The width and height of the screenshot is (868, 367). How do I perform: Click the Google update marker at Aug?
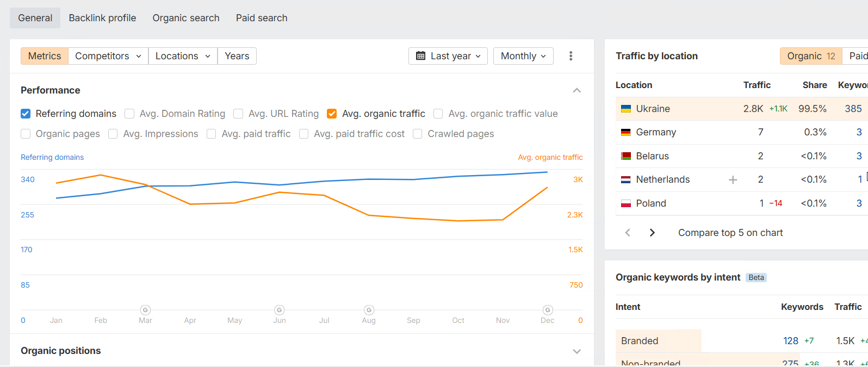click(369, 310)
